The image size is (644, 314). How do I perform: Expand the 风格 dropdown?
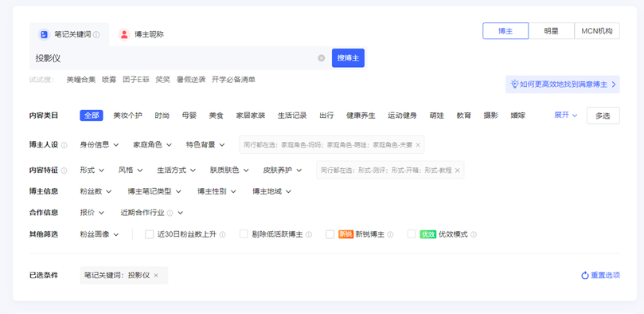pos(131,170)
